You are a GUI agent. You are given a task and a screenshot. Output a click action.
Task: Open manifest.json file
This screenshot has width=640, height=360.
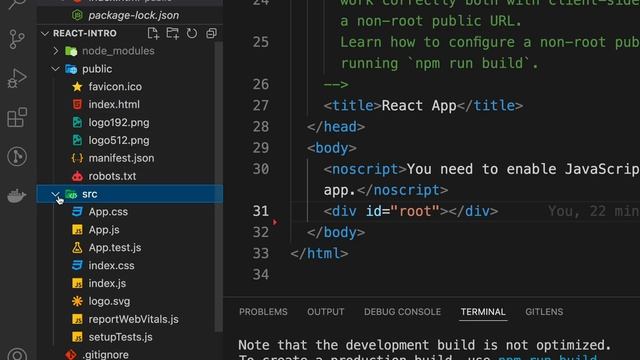coord(121,158)
